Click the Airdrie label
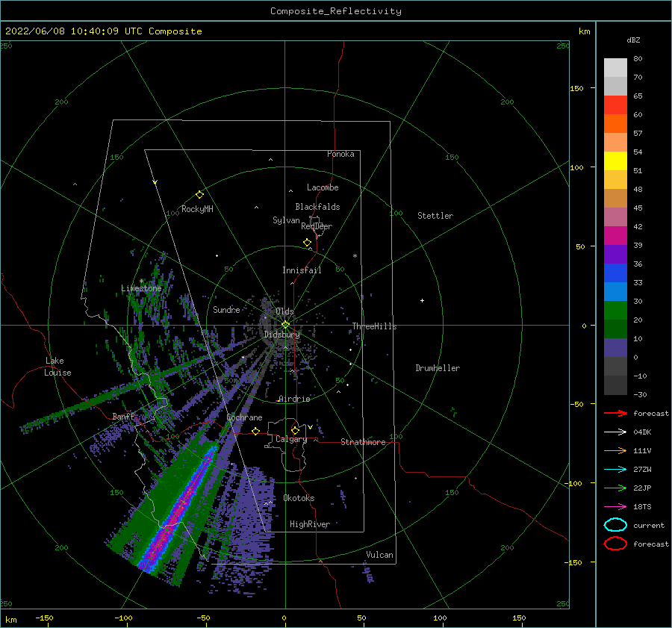The width and height of the screenshot is (672, 628). 294,399
